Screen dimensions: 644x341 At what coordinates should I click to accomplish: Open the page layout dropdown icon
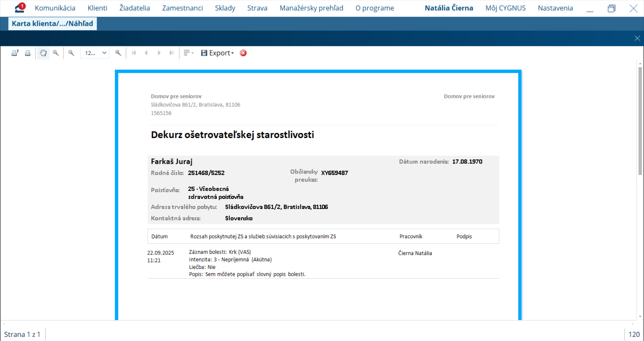(189, 53)
